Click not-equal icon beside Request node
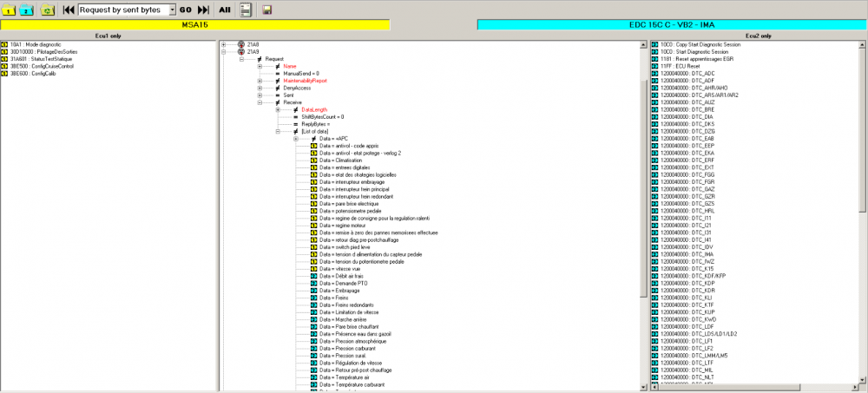This screenshot has height=393, width=868. pyautogui.click(x=260, y=59)
